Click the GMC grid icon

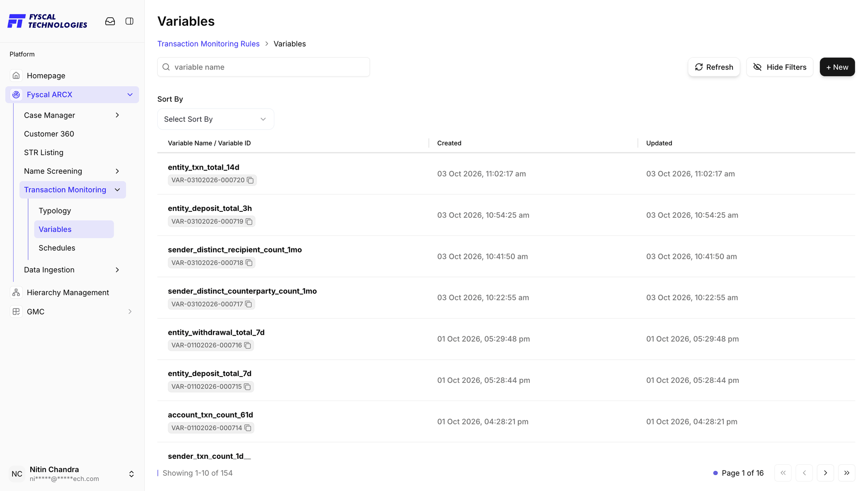pos(16,312)
